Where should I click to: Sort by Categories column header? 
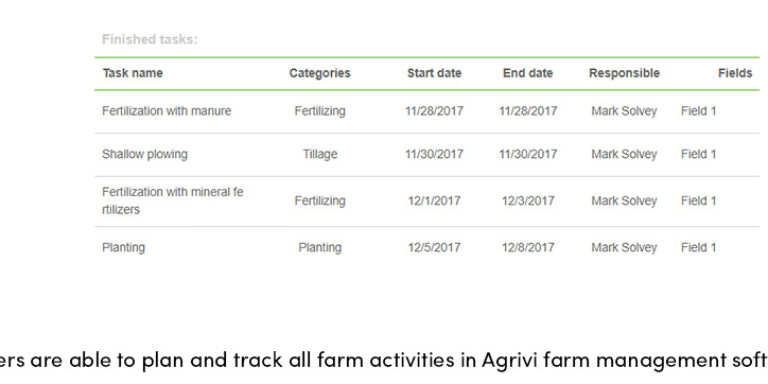coord(320,73)
